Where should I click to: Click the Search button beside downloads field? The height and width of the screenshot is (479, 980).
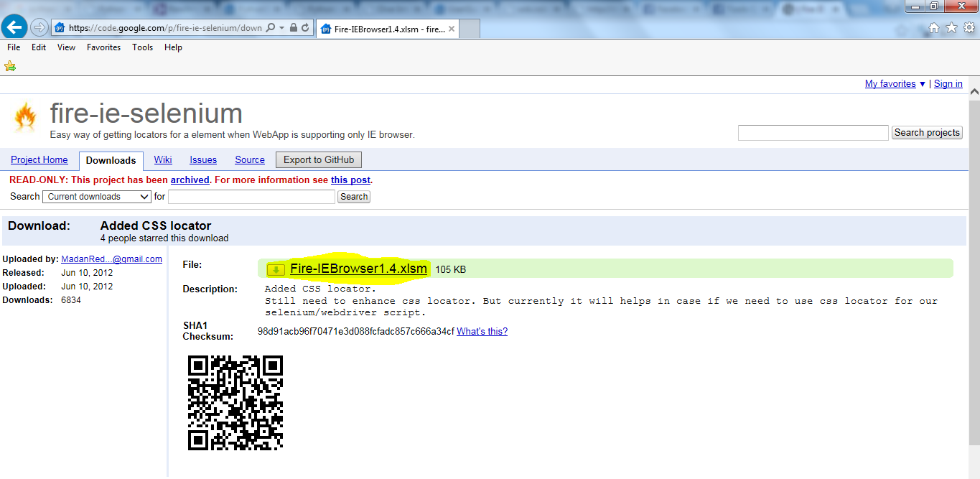coord(354,197)
